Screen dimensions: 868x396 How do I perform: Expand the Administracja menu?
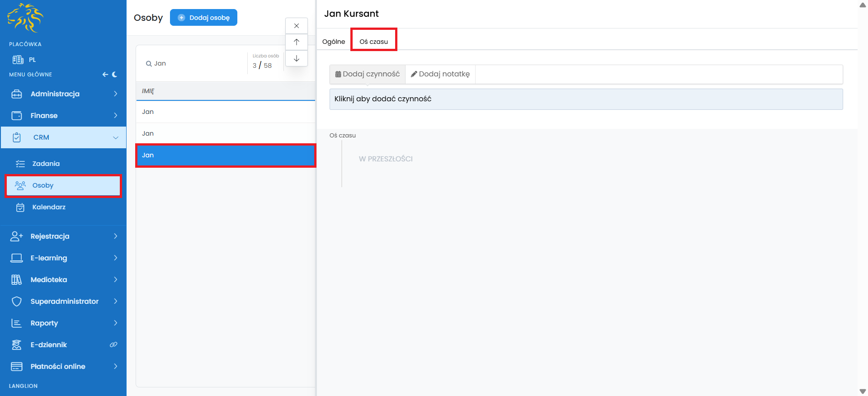pyautogui.click(x=63, y=94)
